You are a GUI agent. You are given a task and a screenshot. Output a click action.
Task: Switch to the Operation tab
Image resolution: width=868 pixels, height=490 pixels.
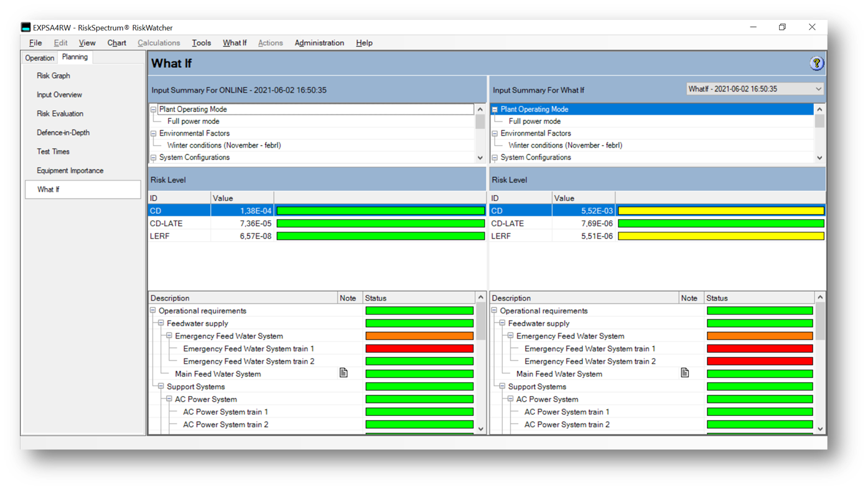[40, 58]
